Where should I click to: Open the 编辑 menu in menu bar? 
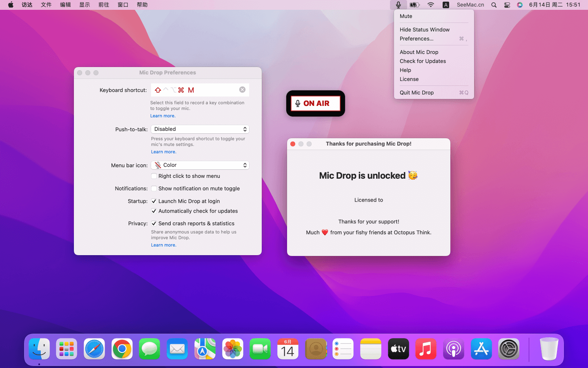65,5
